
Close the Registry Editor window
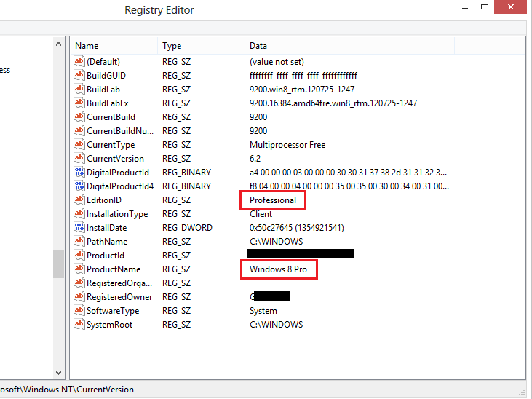[514, 7]
